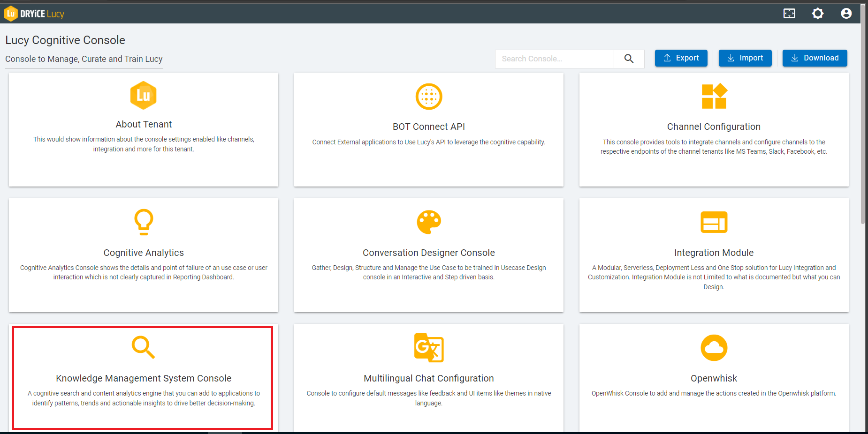868x434 pixels.
Task: Click the 'Console to Manage, Curate and Train Lucy' subtitle
Action: (x=84, y=59)
